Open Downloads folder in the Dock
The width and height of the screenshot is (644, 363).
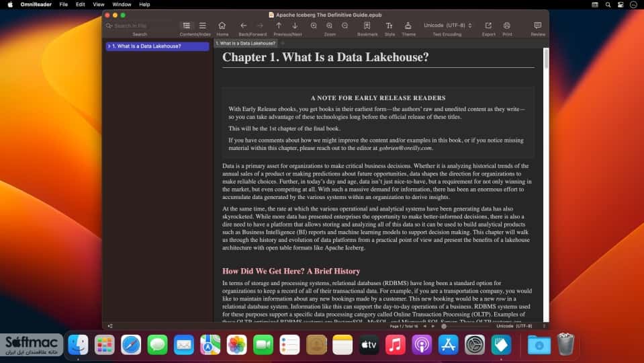click(539, 344)
